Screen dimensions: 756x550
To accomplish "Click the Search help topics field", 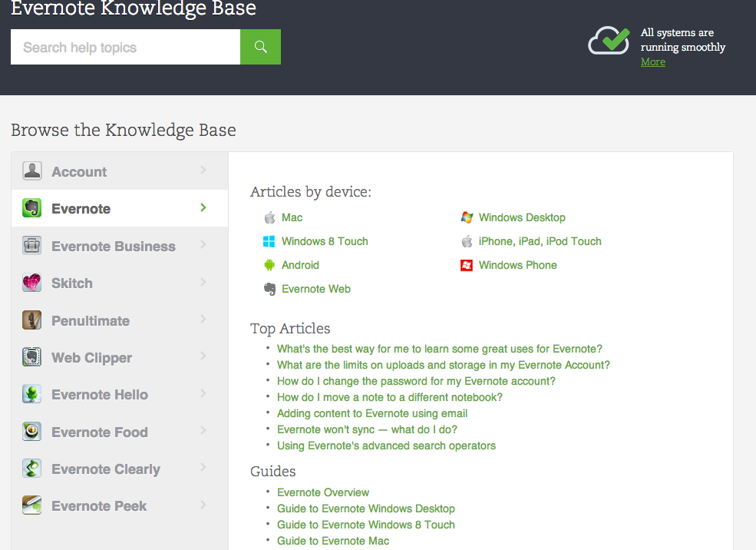I will tap(125, 47).
